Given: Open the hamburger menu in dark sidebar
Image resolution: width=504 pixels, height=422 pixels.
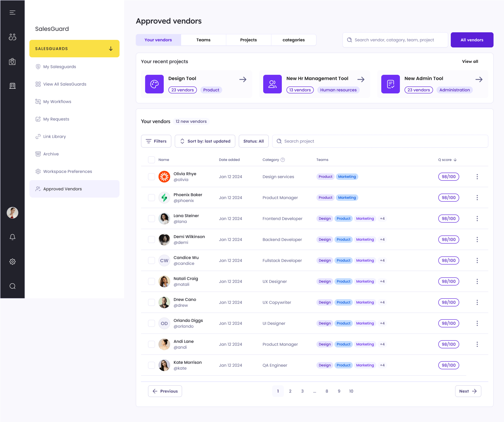Looking at the screenshot, I should [12, 13].
